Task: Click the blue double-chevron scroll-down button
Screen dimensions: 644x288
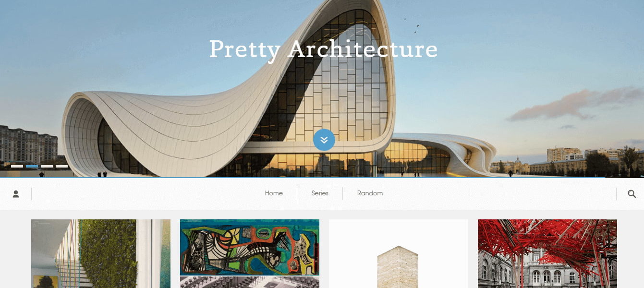Action: pyautogui.click(x=324, y=140)
